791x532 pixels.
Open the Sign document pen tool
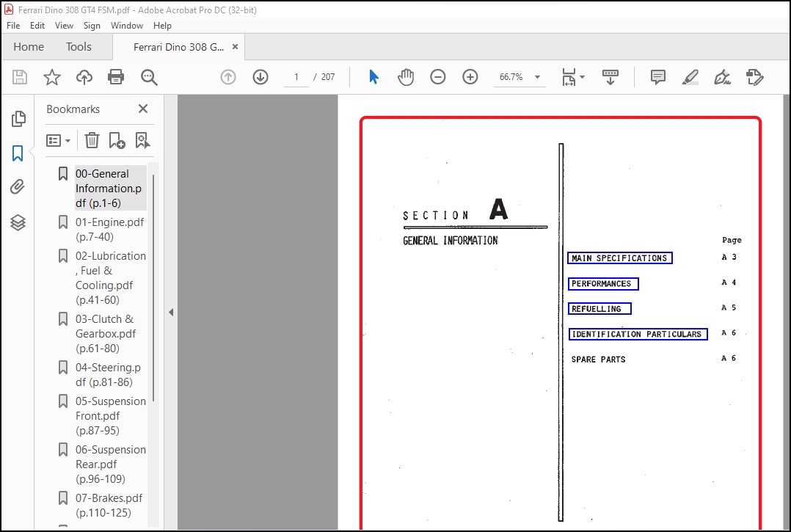[x=722, y=77]
